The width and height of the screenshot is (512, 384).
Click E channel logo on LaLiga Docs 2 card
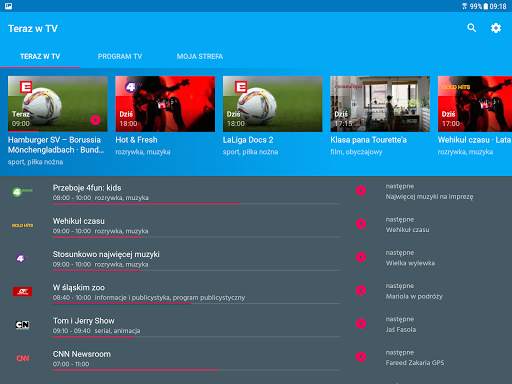(x=241, y=87)
